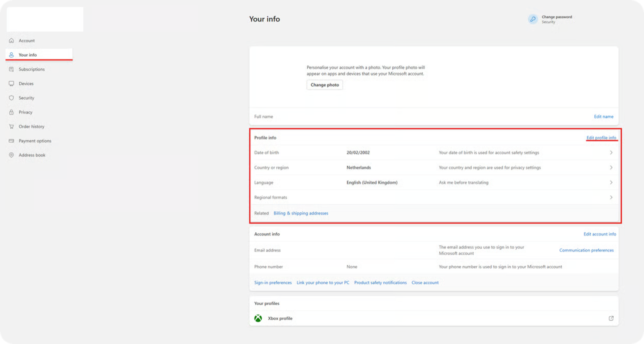Screen dimensions: 644x344
Task: Click the Full name label
Action: point(263,117)
